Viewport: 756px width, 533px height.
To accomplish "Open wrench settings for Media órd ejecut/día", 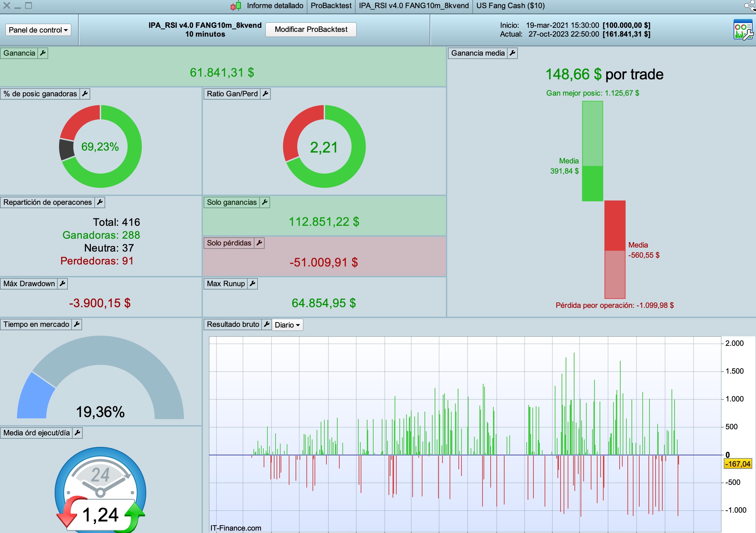I will coord(77,433).
